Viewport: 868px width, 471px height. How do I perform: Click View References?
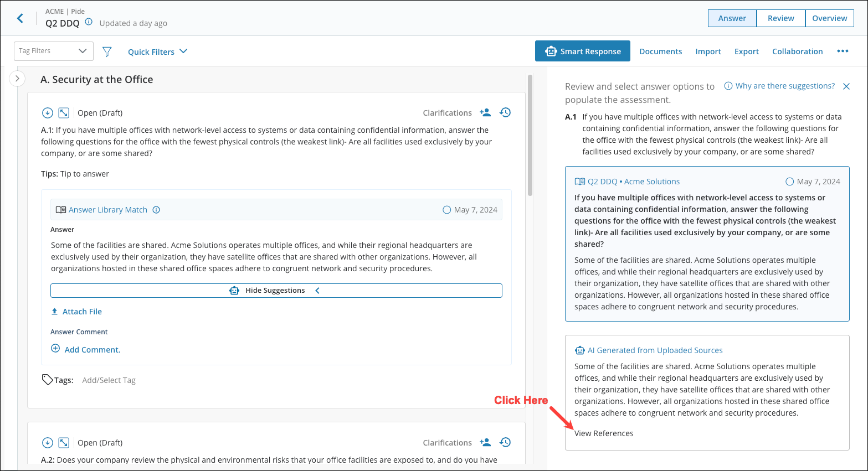pyautogui.click(x=604, y=433)
